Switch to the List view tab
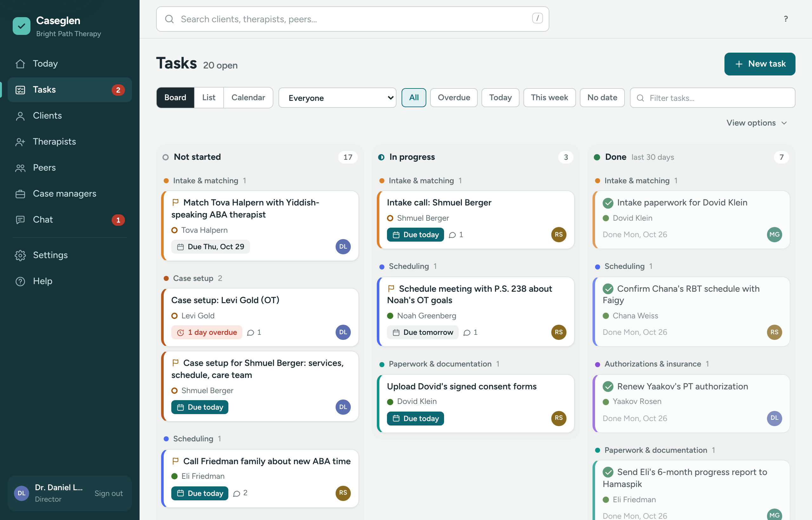The height and width of the screenshot is (520, 812). coord(209,98)
